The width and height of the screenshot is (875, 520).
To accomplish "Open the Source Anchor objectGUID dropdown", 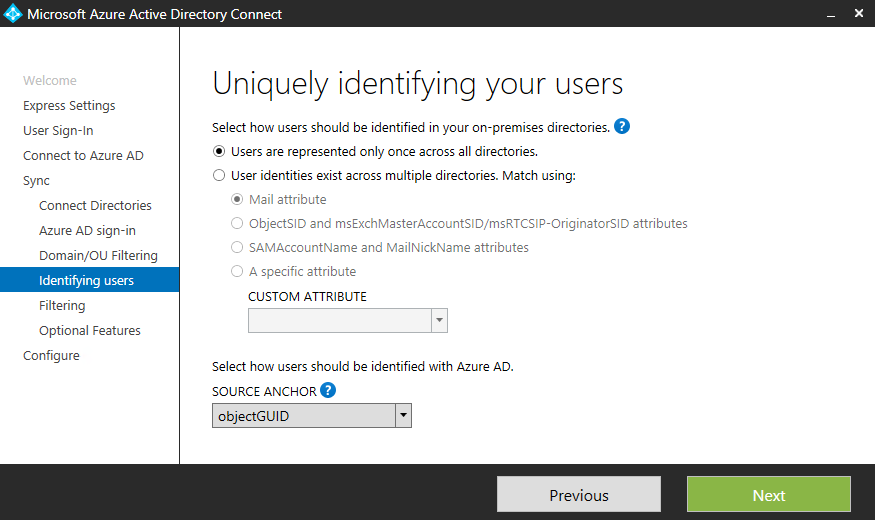I will (x=402, y=416).
